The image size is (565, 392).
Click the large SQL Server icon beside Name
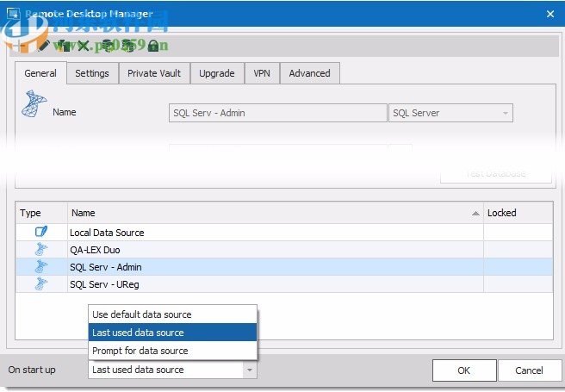34,103
